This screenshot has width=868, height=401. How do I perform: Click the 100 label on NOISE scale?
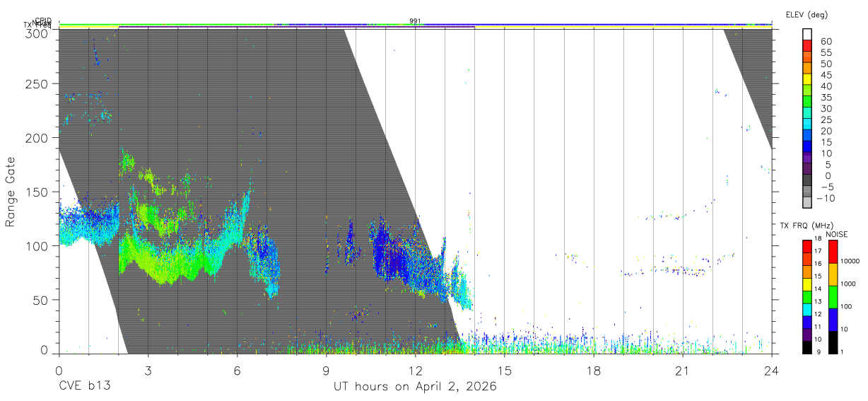click(x=846, y=306)
